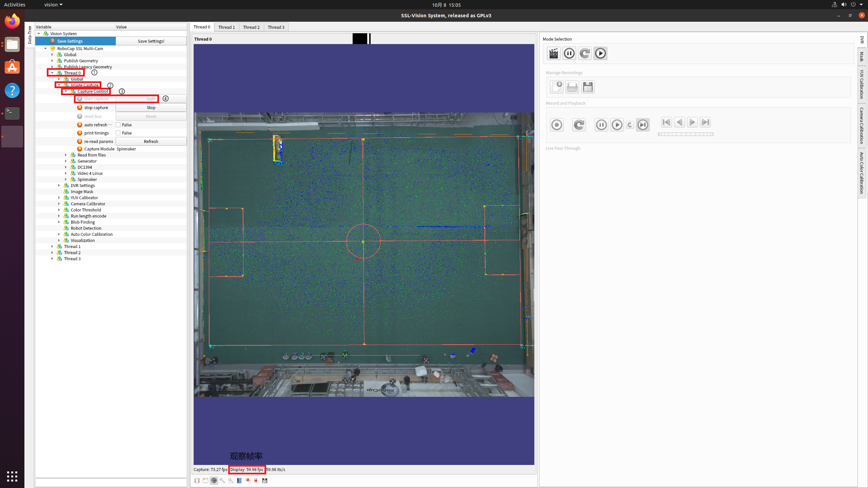Image resolution: width=868 pixels, height=488 pixels.
Task: Collapse the Image Capture node
Action: click(x=59, y=85)
